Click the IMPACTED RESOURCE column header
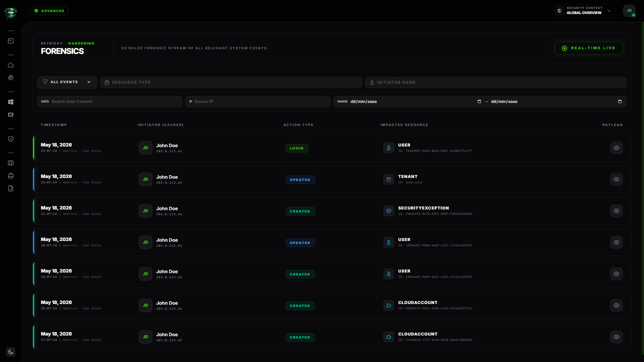 tap(404, 125)
